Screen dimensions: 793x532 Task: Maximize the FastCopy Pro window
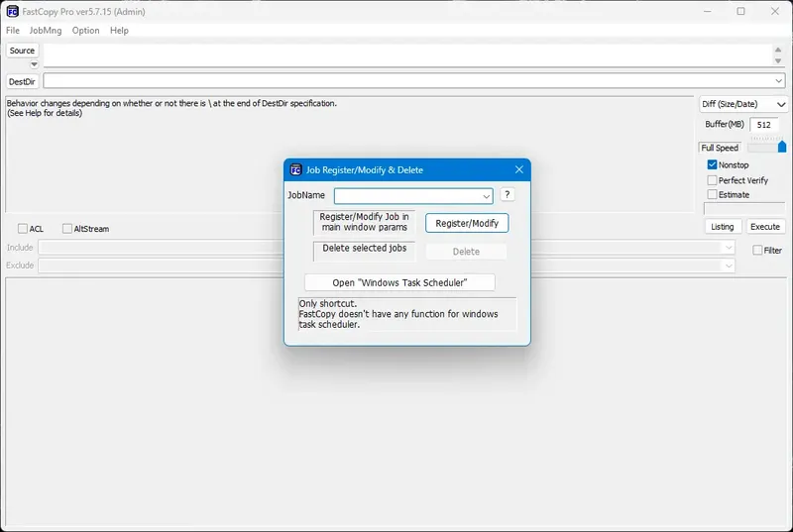coord(740,11)
